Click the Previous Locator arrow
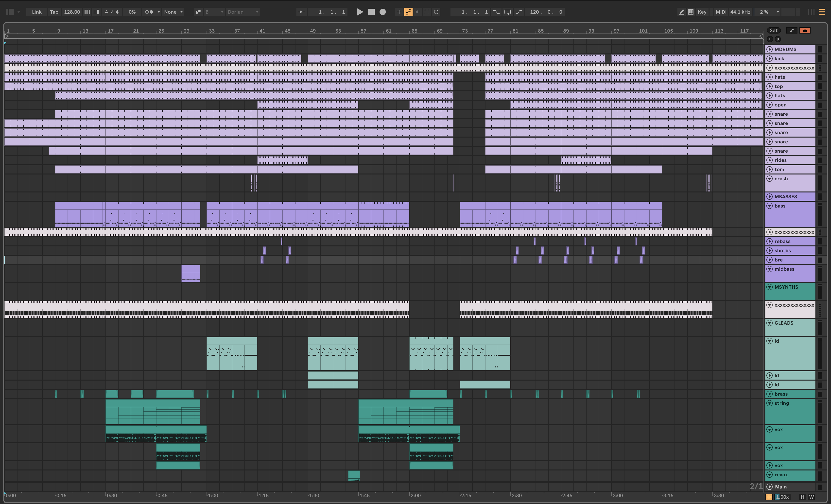The width and height of the screenshot is (831, 504). (770, 39)
